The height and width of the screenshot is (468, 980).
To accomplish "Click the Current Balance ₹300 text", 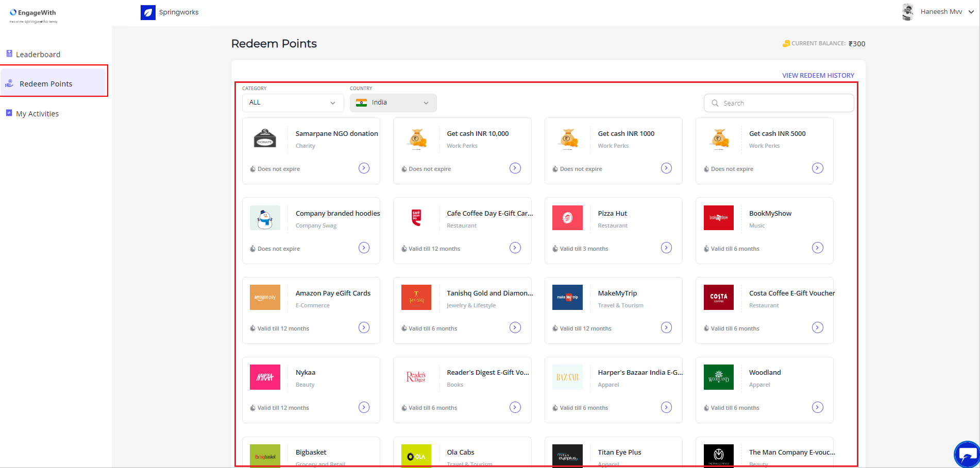I will pyautogui.click(x=824, y=44).
